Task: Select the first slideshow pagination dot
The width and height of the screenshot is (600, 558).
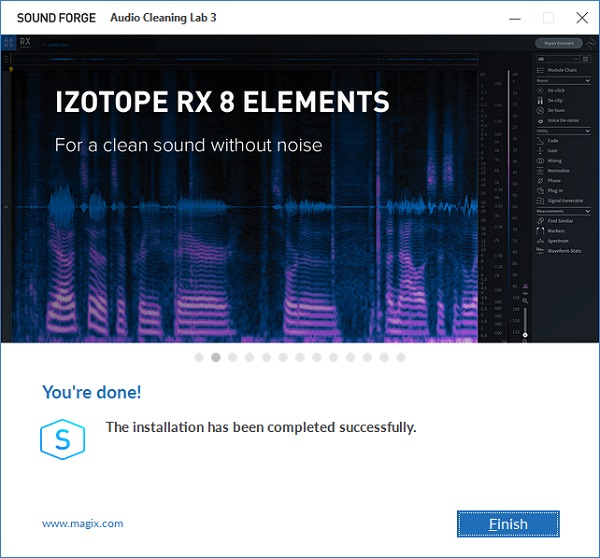Action: 199,357
